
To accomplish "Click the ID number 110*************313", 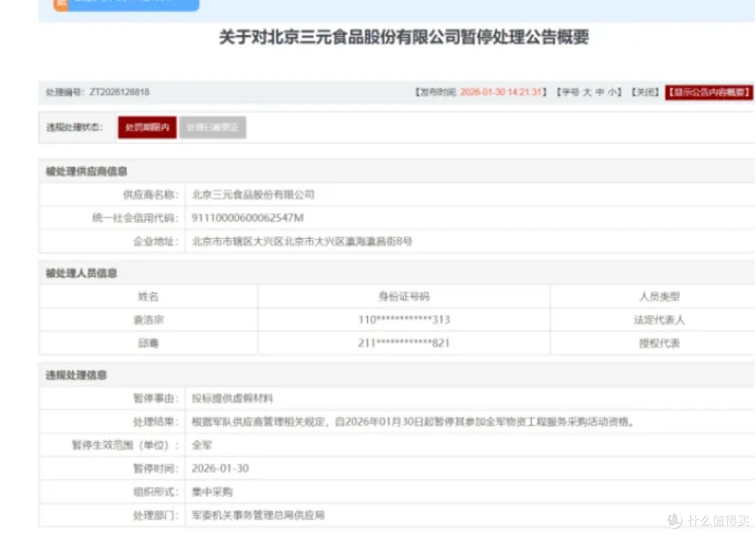I will pos(404,320).
